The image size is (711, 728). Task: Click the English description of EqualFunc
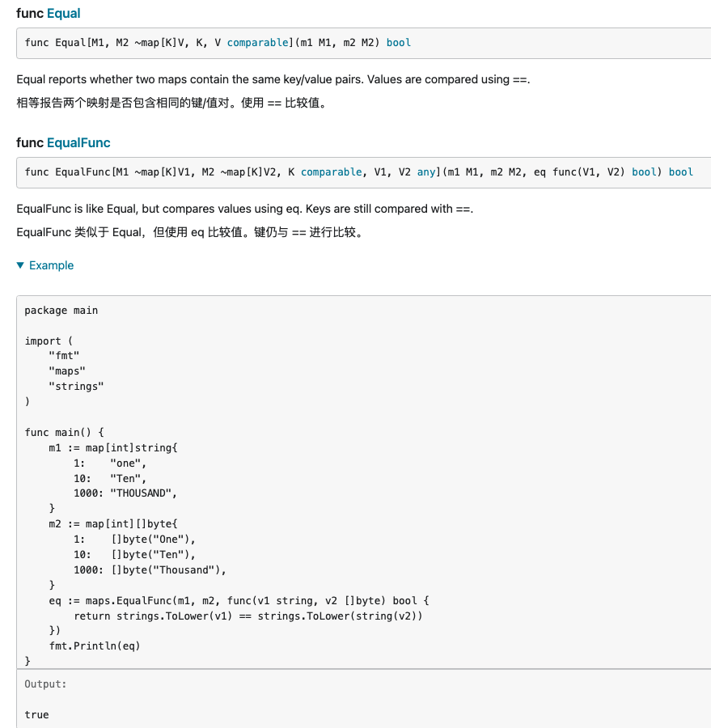click(x=244, y=209)
